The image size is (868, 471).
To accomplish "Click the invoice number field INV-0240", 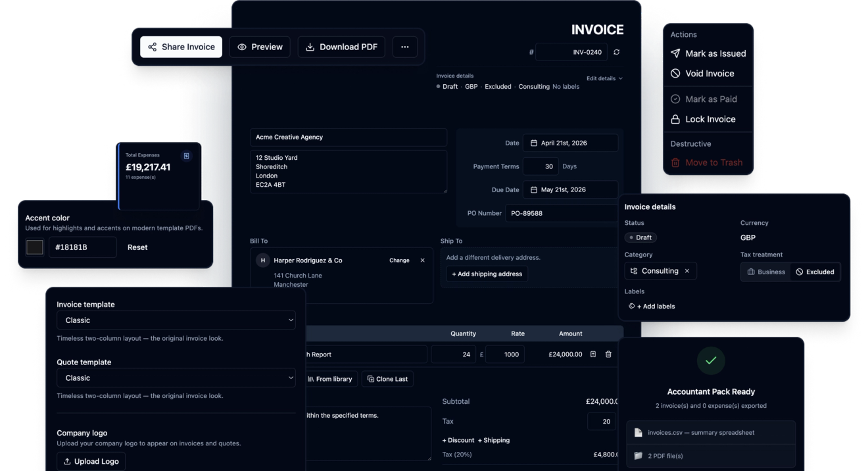I will pos(571,52).
